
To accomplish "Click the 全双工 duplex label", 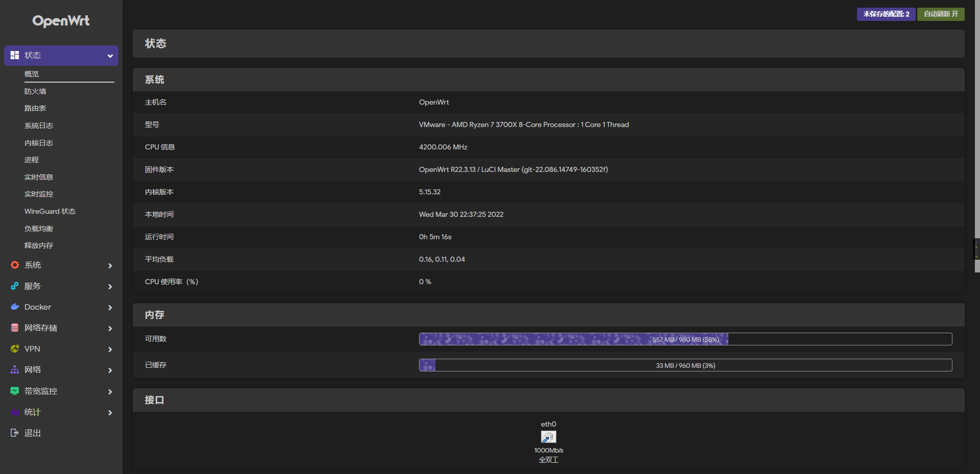I will 549,460.
